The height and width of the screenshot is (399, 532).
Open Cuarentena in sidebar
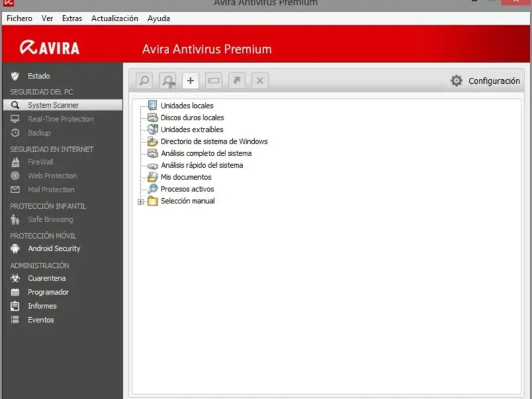47,279
